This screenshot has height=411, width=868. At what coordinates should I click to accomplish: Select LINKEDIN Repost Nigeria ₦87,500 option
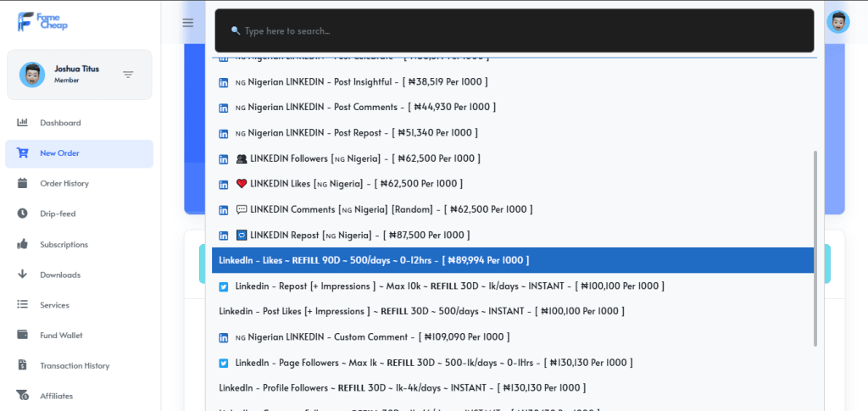tap(513, 235)
